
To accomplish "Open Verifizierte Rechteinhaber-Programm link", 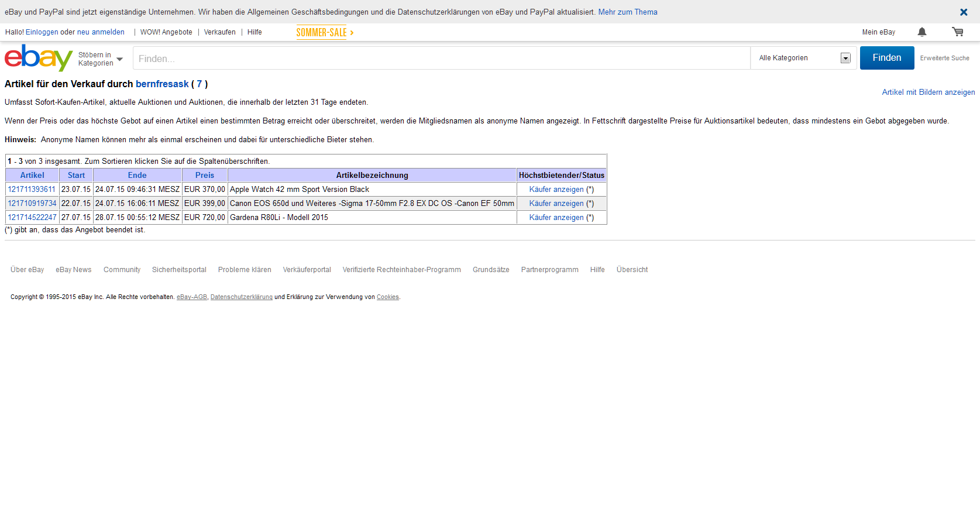I will tap(401, 270).
